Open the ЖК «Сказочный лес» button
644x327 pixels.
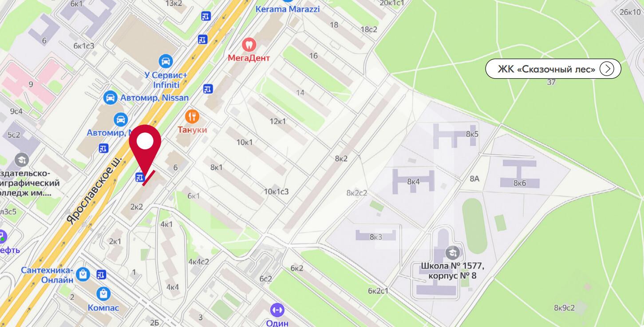click(x=553, y=69)
